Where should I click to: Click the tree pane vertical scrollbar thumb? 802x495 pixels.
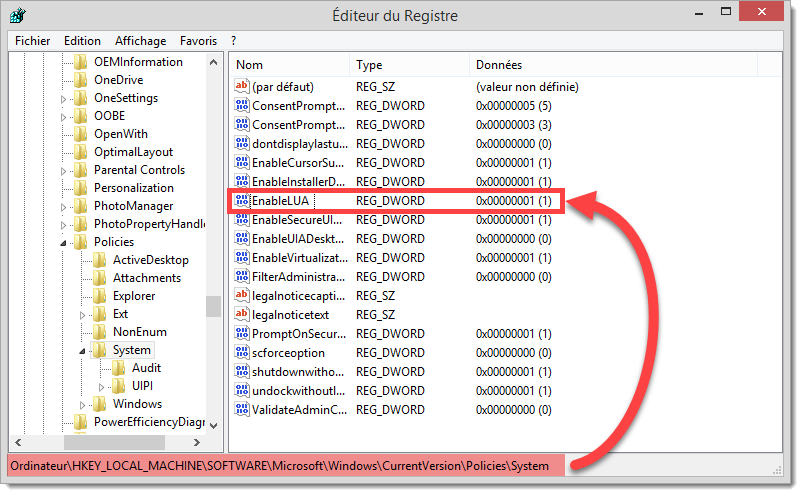pyautogui.click(x=213, y=307)
